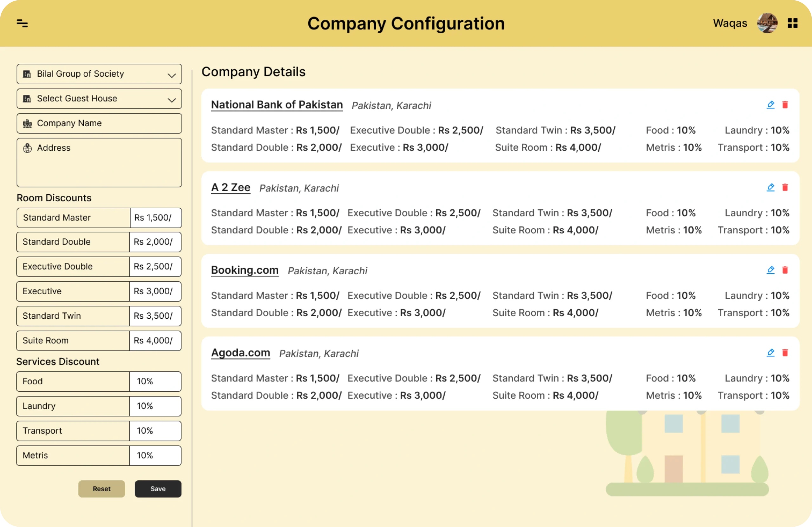Click the Room Discounts heading
This screenshot has width=812, height=527.
(x=54, y=198)
